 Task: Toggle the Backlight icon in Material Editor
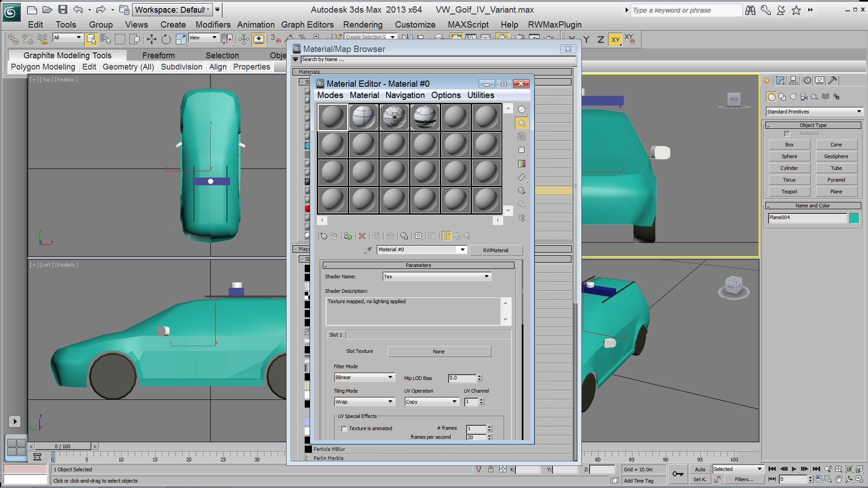[x=522, y=123]
